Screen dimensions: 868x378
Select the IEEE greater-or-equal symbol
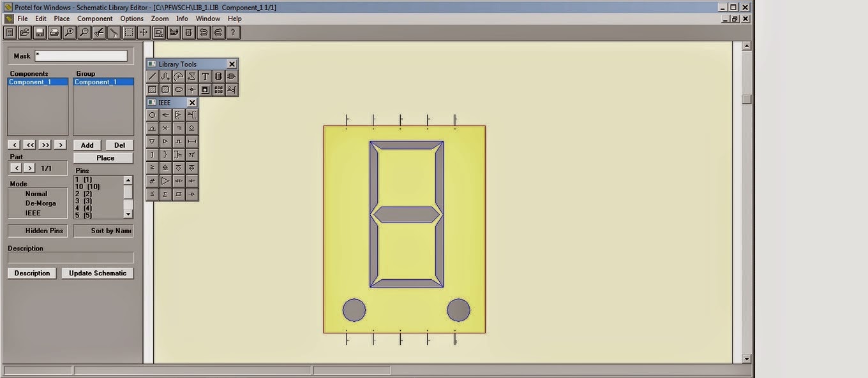point(152,168)
